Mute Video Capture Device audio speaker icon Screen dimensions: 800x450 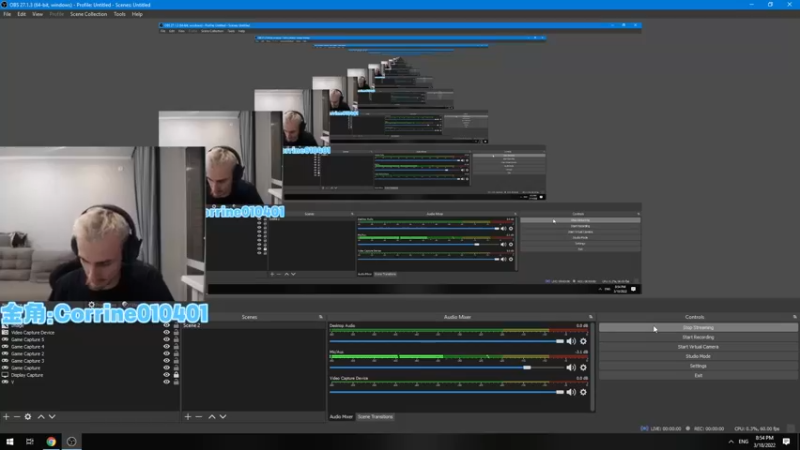(x=571, y=392)
